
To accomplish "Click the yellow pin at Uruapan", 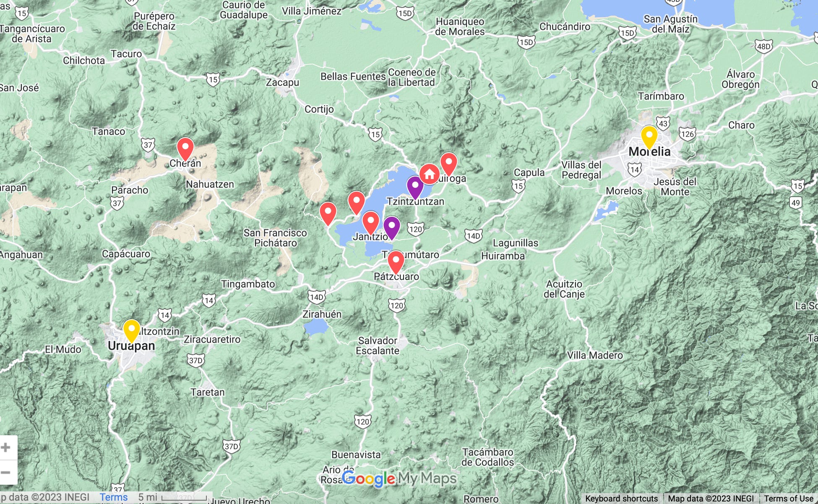I will 131,330.
